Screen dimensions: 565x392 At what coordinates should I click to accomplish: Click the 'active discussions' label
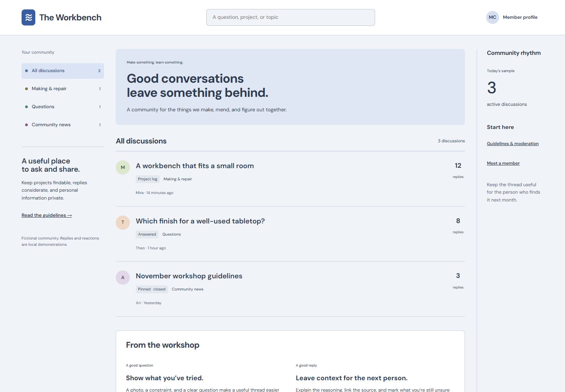tap(507, 104)
